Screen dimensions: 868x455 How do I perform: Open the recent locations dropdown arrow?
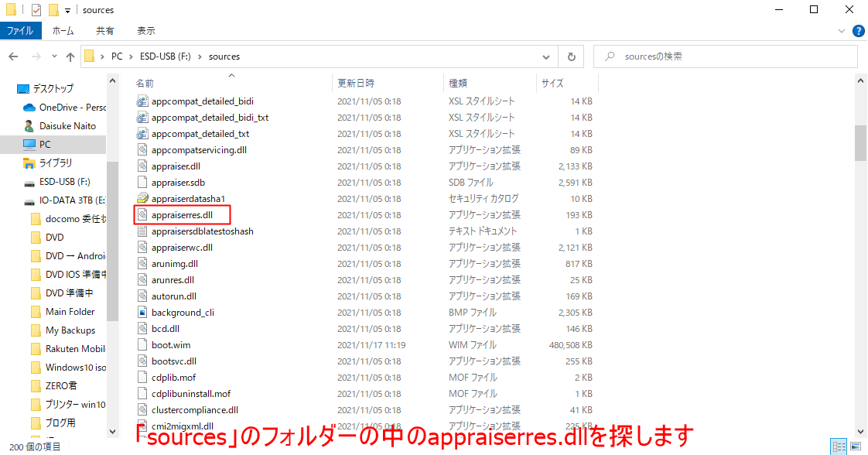click(54, 56)
